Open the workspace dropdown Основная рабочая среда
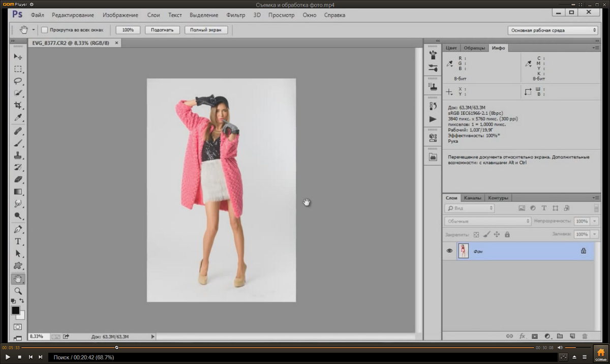 [x=553, y=31]
